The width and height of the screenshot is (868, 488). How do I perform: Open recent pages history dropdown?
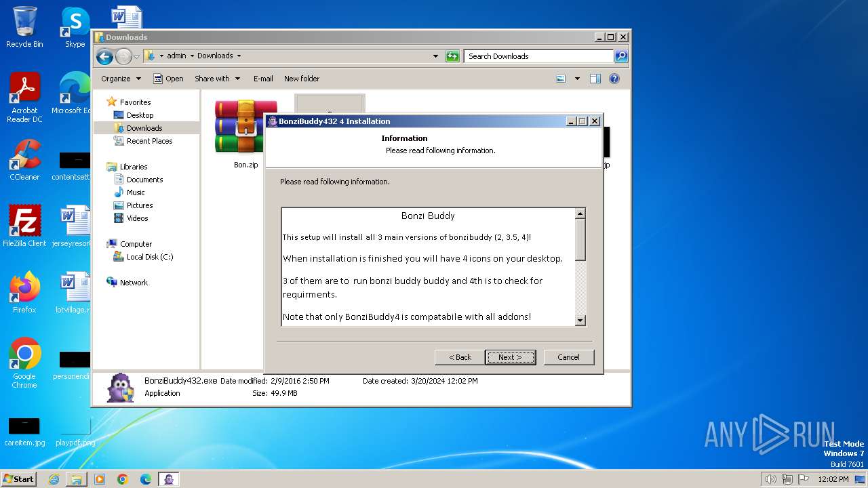pyautogui.click(x=136, y=56)
